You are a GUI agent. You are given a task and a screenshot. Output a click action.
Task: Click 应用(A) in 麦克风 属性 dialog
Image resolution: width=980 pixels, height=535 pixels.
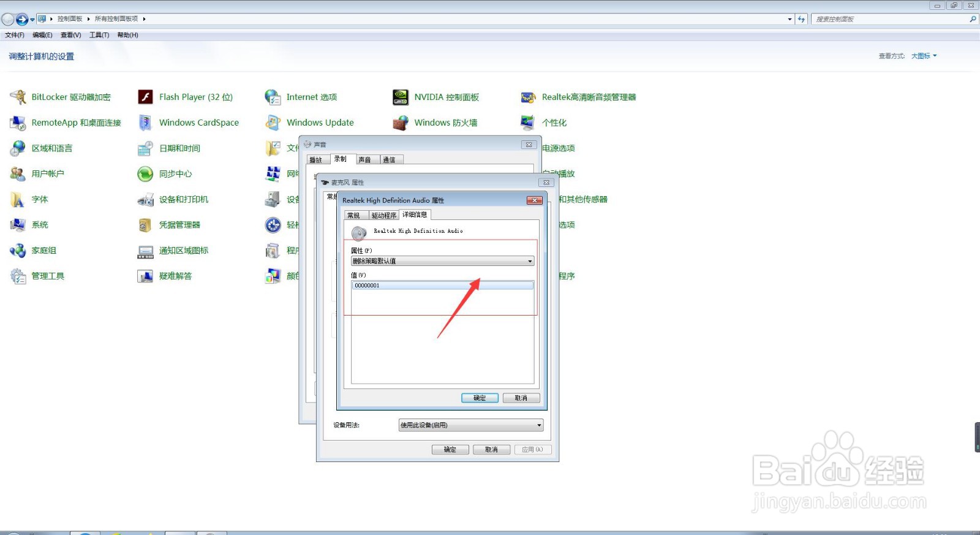(x=533, y=449)
